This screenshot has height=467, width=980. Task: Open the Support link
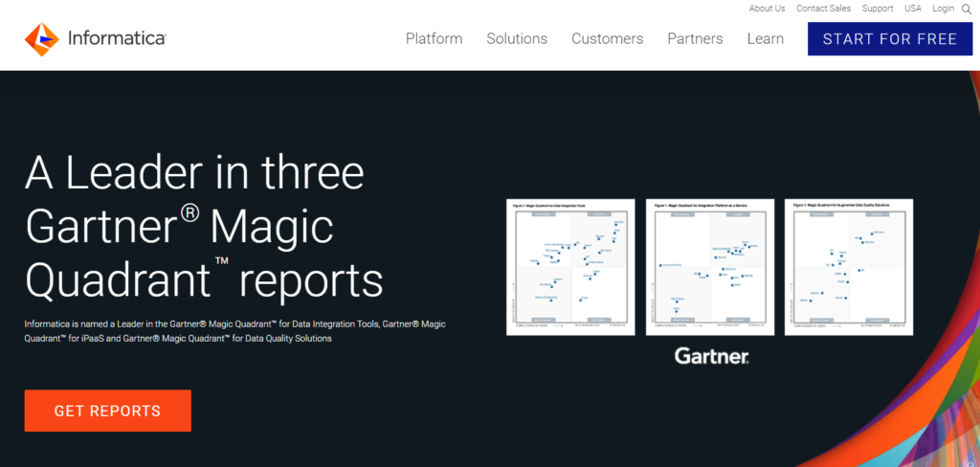pyautogui.click(x=878, y=9)
